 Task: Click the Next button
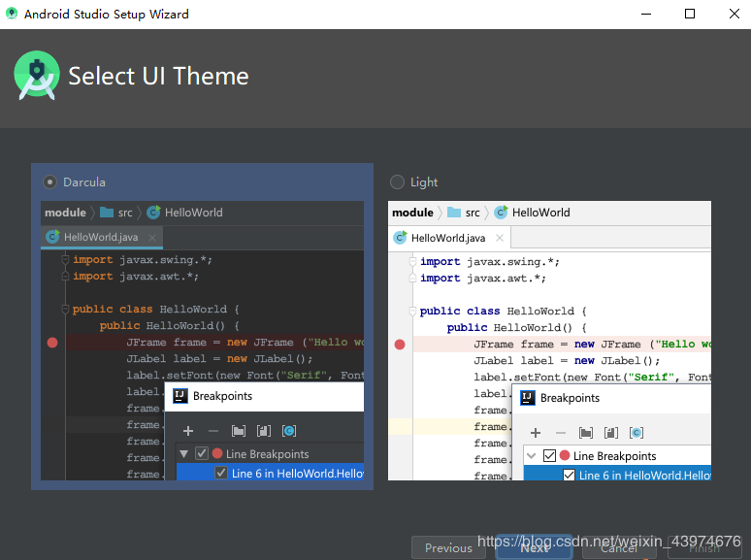(x=534, y=547)
